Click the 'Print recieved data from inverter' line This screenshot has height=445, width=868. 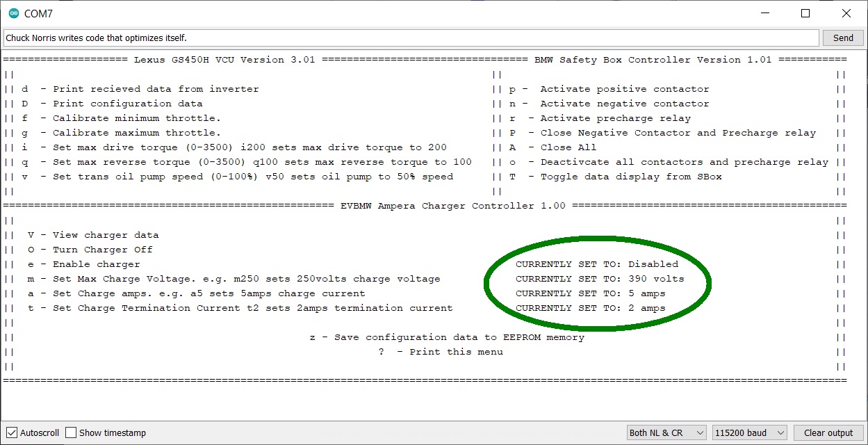[x=140, y=89]
